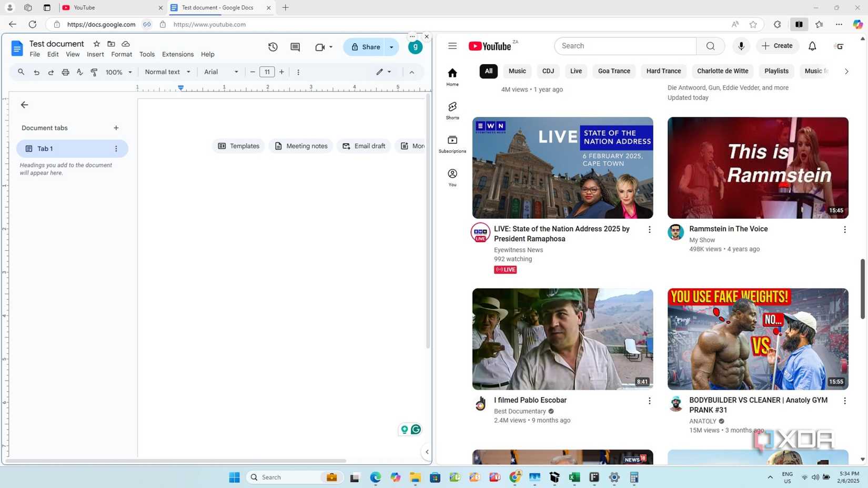The width and height of the screenshot is (868, 488).
Task: Print the document via toolbar printer icon
Action: [x=65, y=72]
